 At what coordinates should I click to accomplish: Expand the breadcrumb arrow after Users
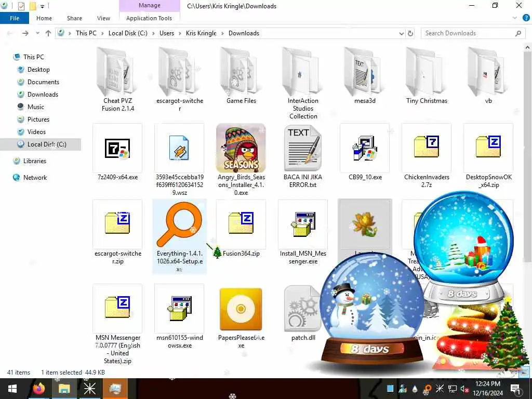click(180, 33)
